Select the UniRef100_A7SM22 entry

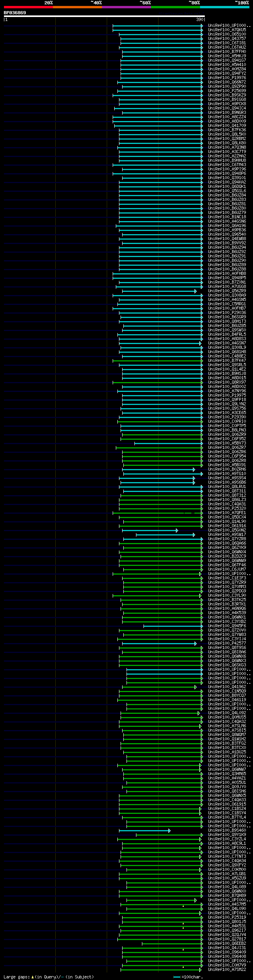(x=227, y=969)
